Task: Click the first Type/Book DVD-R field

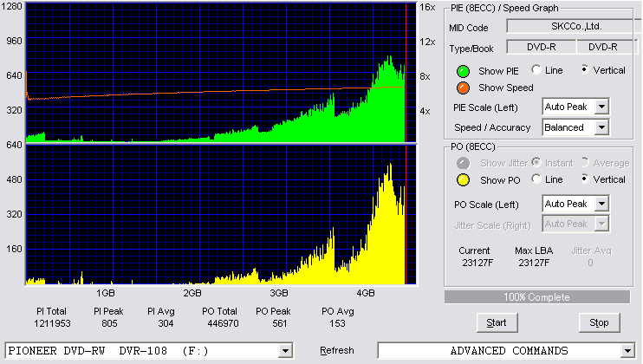Action: click(542, 47)
